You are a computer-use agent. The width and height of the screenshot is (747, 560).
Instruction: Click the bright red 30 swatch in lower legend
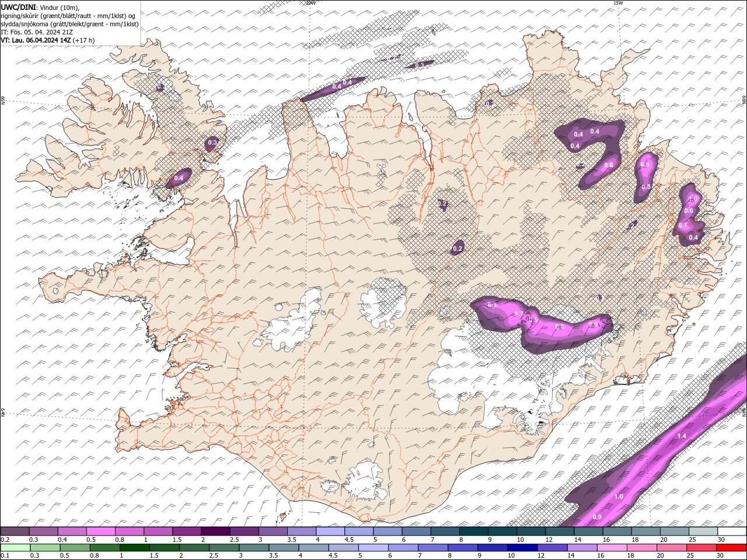732,548
